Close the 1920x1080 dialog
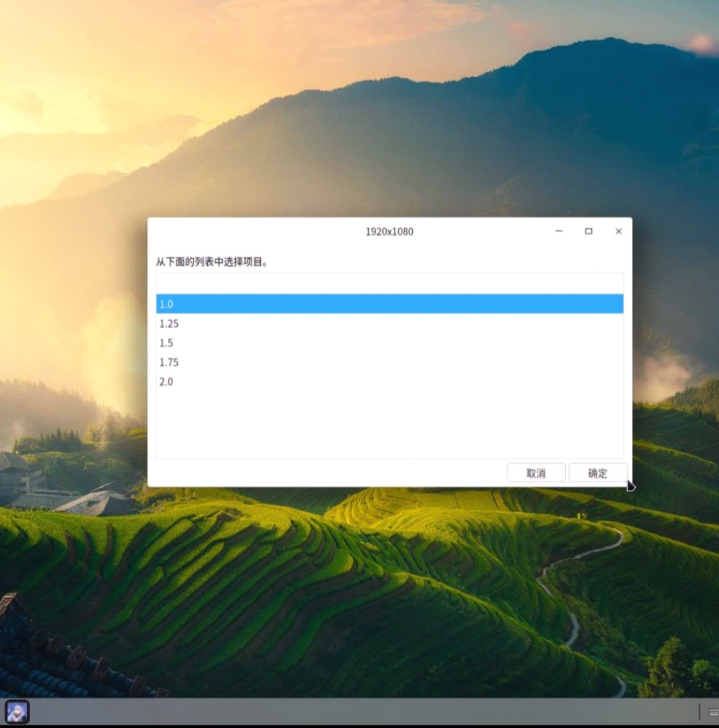Image resolution: width=719 pixels, height=728 pixels. coord(618,231)
